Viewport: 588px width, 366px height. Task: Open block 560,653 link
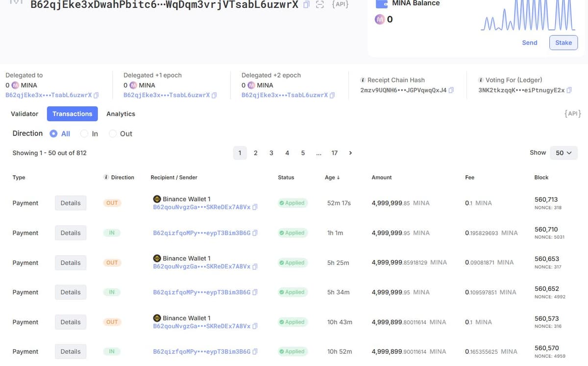pos(546,259)
